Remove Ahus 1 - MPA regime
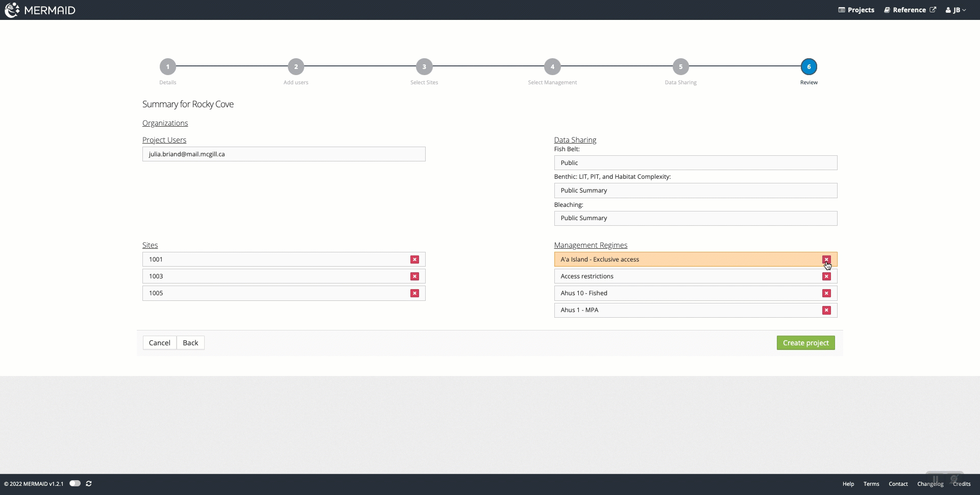Screen dimensions: 980x495 point(826,310)
